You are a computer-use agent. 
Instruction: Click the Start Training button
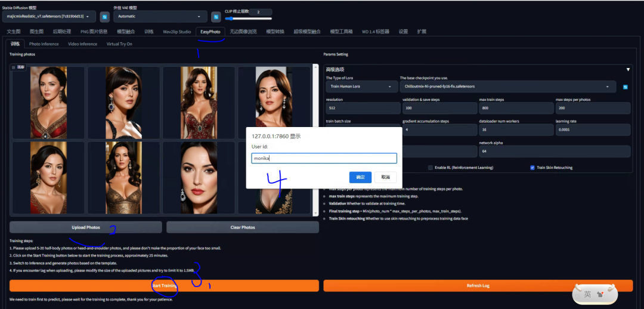coord(165,286)
